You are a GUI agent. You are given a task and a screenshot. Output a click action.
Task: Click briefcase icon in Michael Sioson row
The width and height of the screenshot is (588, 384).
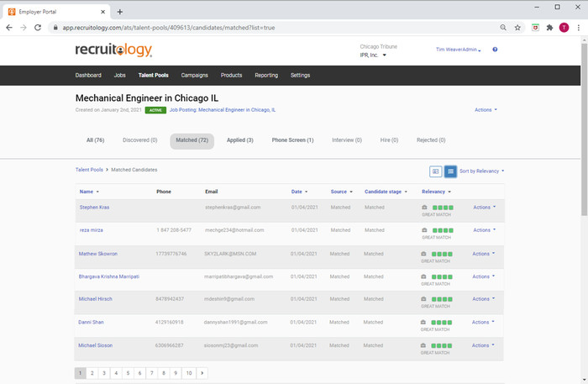[423, 345]
